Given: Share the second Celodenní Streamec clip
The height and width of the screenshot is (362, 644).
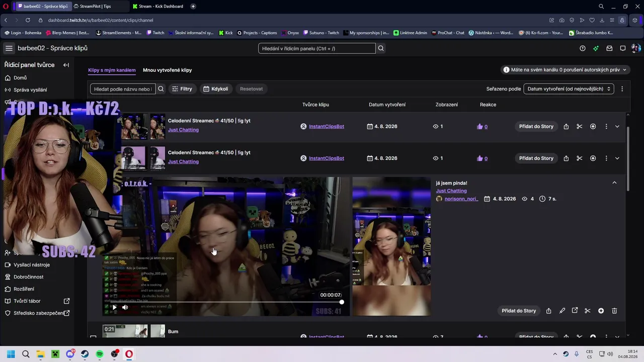Looking at the screenshot, I should [566, 158].
